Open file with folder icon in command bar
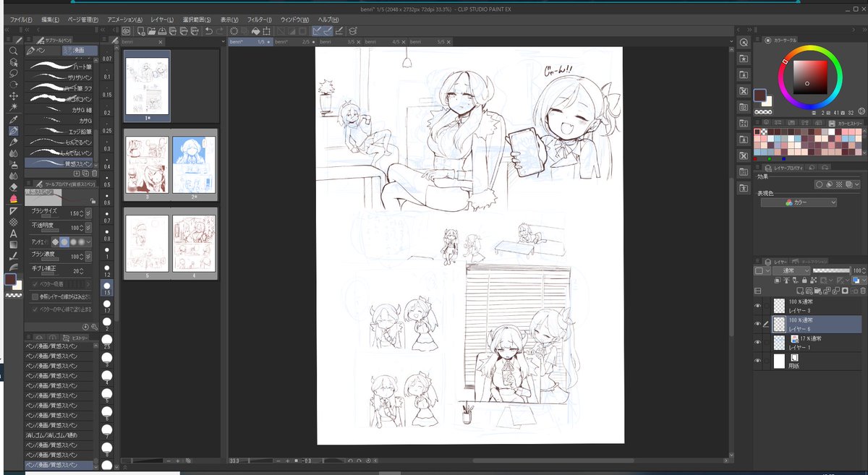 152,31
